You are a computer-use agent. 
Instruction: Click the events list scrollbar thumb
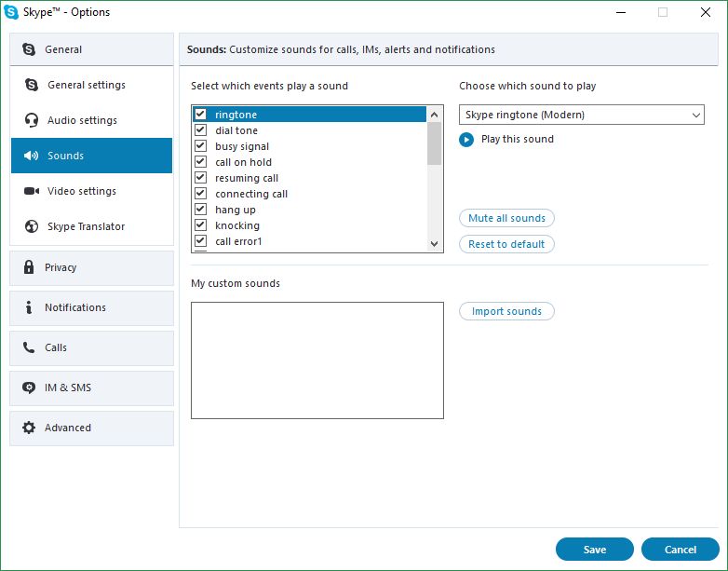coord(435,143)
